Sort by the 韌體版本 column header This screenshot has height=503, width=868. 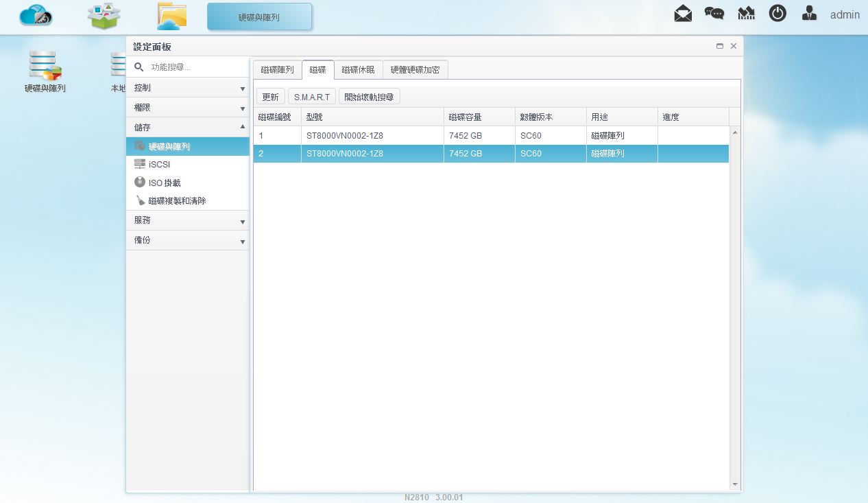pos(551,117)
